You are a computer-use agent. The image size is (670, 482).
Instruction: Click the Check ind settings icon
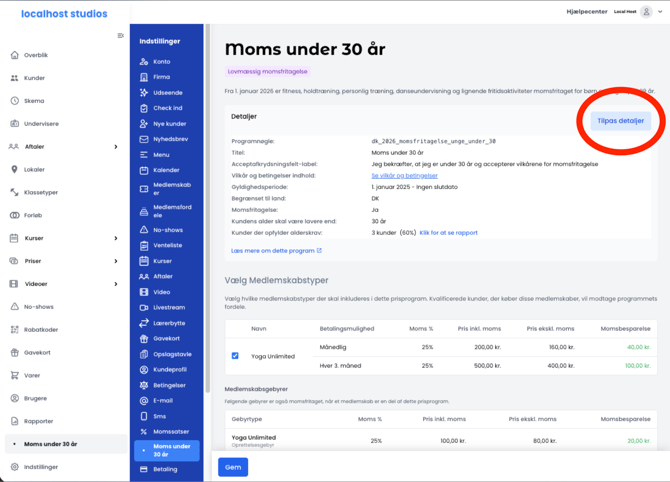pos(144,108)
